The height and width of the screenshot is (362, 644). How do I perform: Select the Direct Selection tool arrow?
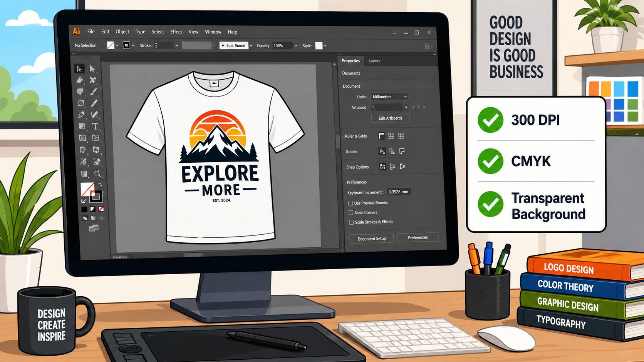(92, 68)
